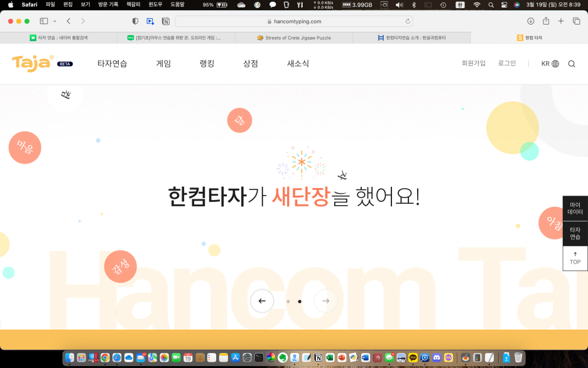
Task: Open Safari privacy report shield icon
Action: 135,21
